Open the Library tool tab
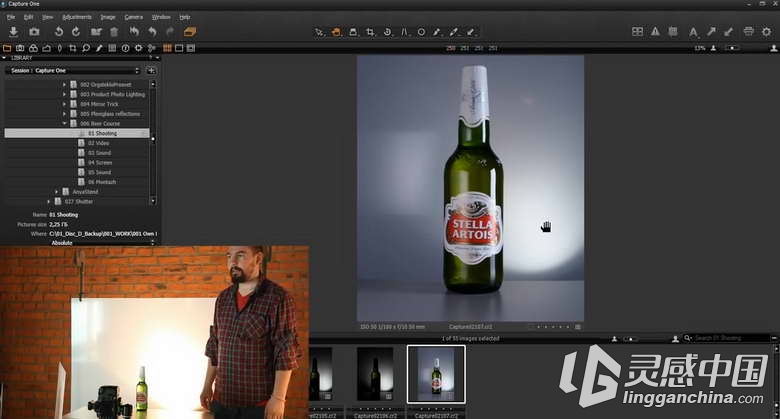This screenshot has width=780, height=419. coord(7,48)
